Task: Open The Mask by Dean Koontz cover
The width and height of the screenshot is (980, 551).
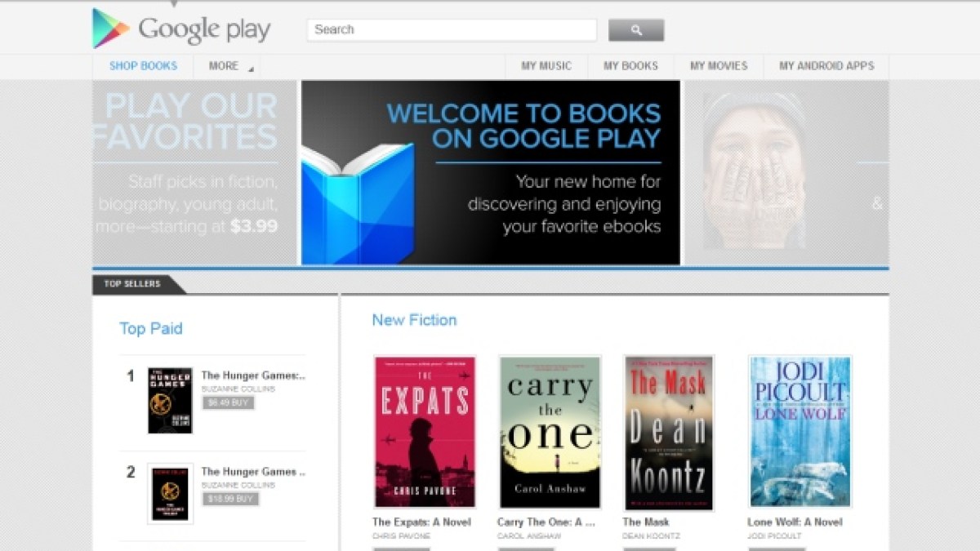Action: click(x=668, y=432)
